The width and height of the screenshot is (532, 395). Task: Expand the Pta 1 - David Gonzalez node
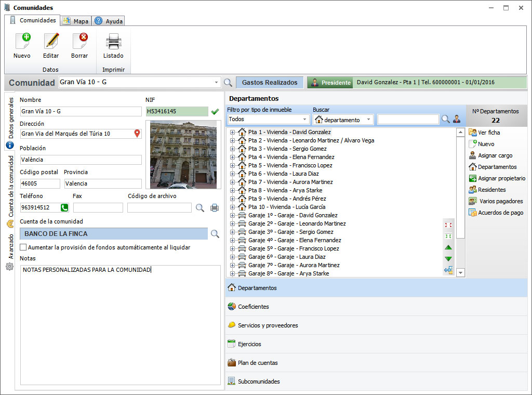point(232,132)
